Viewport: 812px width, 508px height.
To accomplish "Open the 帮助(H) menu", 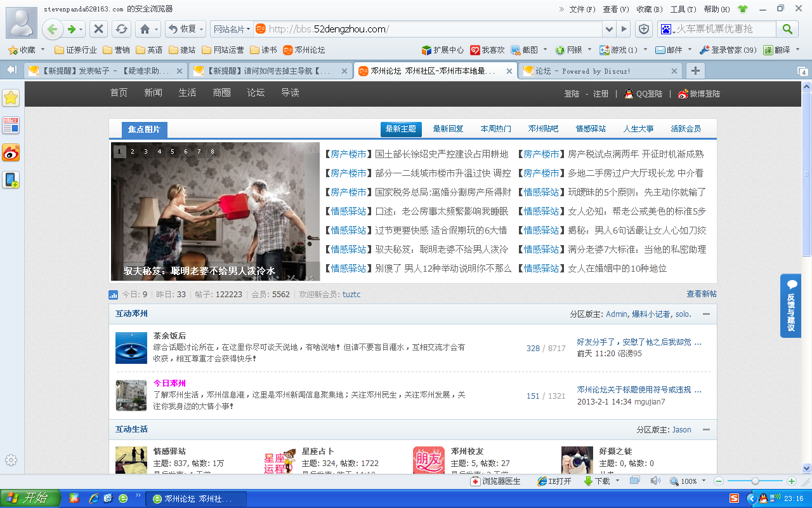I will pyautogui.click(x=717, y=9).
